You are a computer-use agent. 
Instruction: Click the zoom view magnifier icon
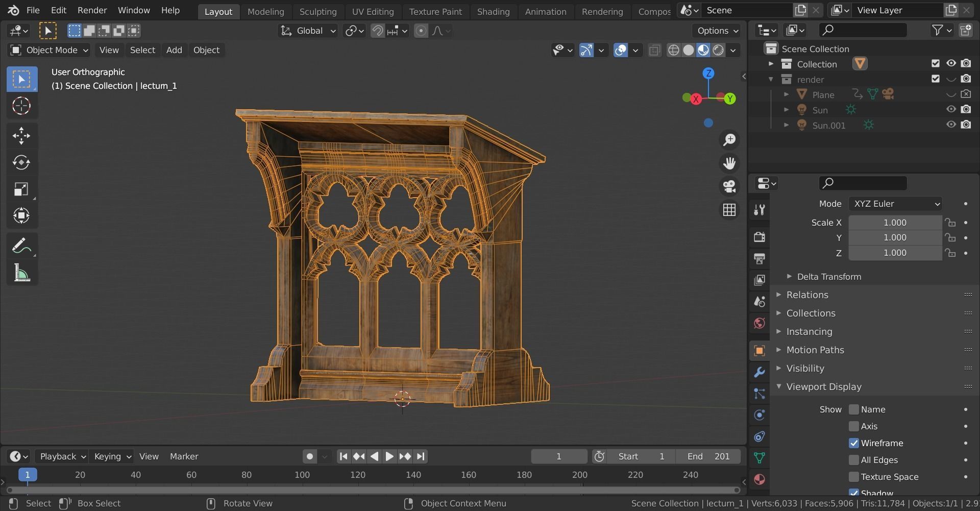[729, 139]
